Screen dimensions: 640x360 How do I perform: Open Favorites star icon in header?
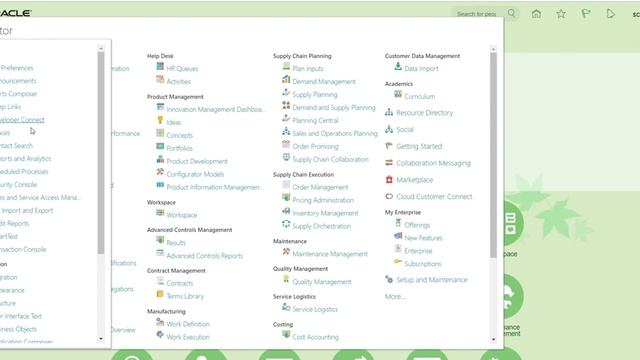(561, 14)
